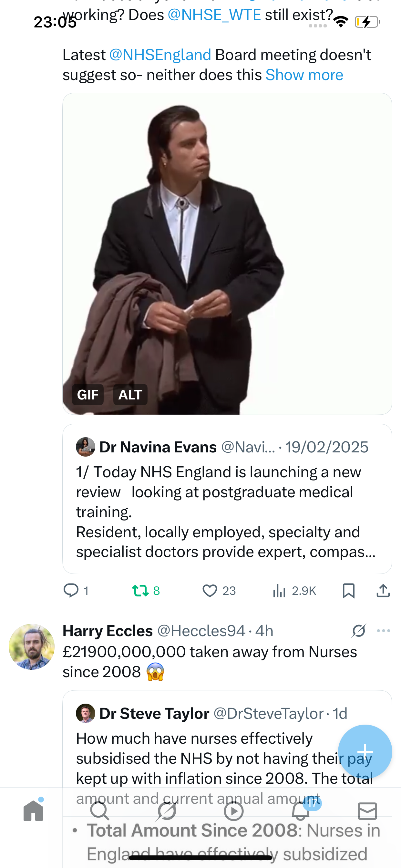Open notifications with 17 badge
The image size is (401, 868).
pos(301,810)
